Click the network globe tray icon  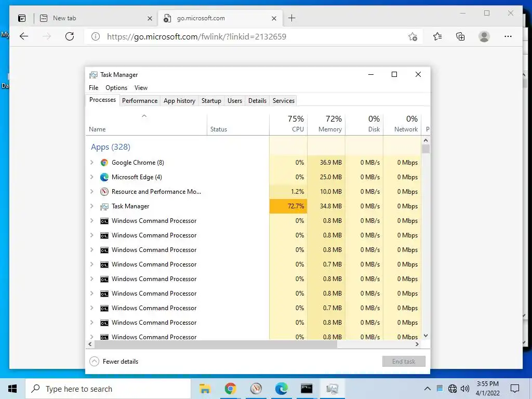click(453, 389)
